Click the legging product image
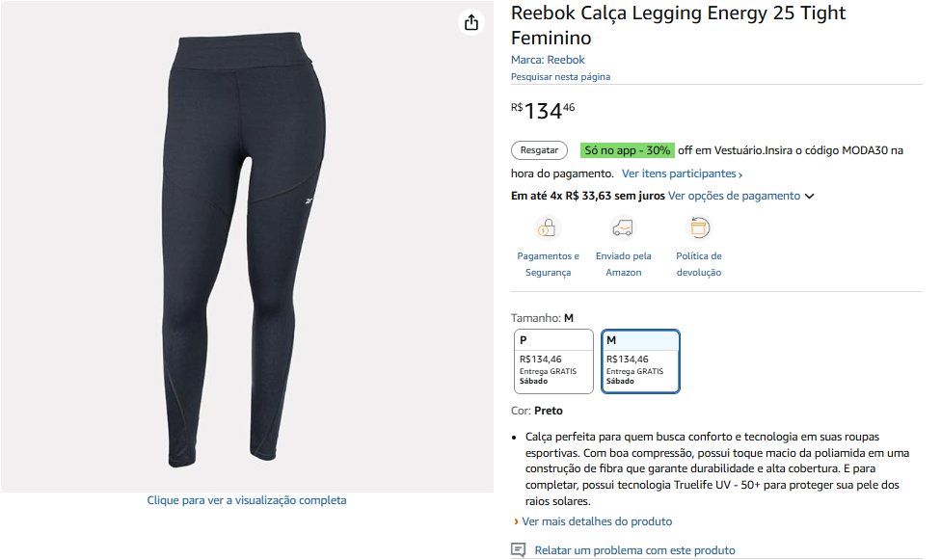The width and height of the screenshot is (941, 560). [x=247, y=250]
